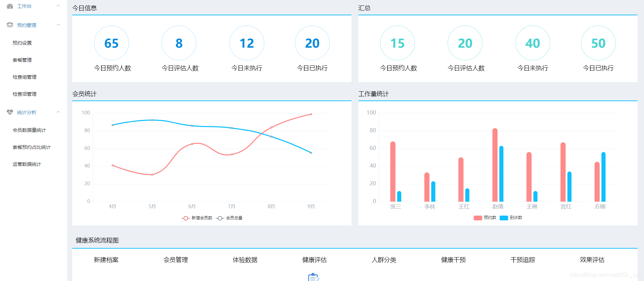644x281 pixels.
Task: Click 张三 red 预约数 bar
Action: 393,171
